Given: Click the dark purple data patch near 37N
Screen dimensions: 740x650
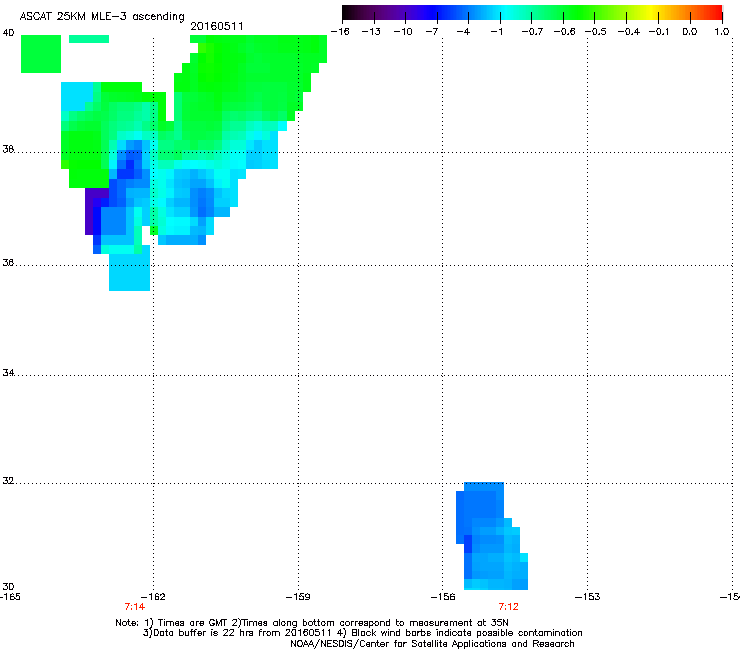Looking at the screenshot, I should coord(92,211).
